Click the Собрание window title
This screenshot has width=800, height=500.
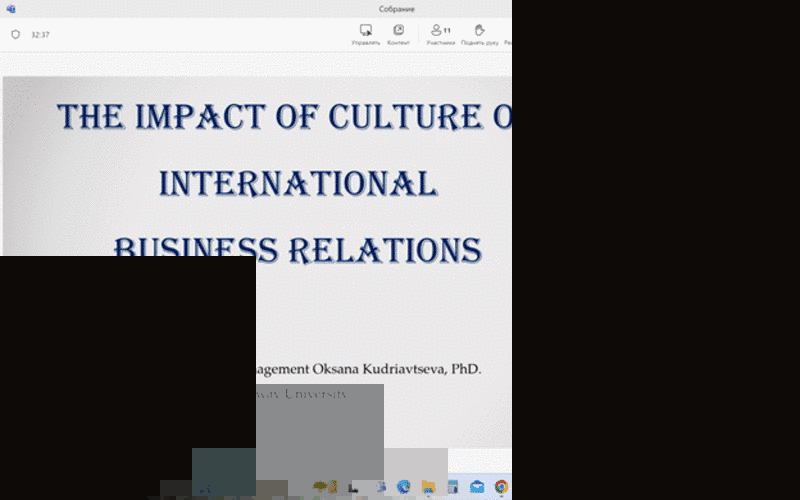coord(396,9)
